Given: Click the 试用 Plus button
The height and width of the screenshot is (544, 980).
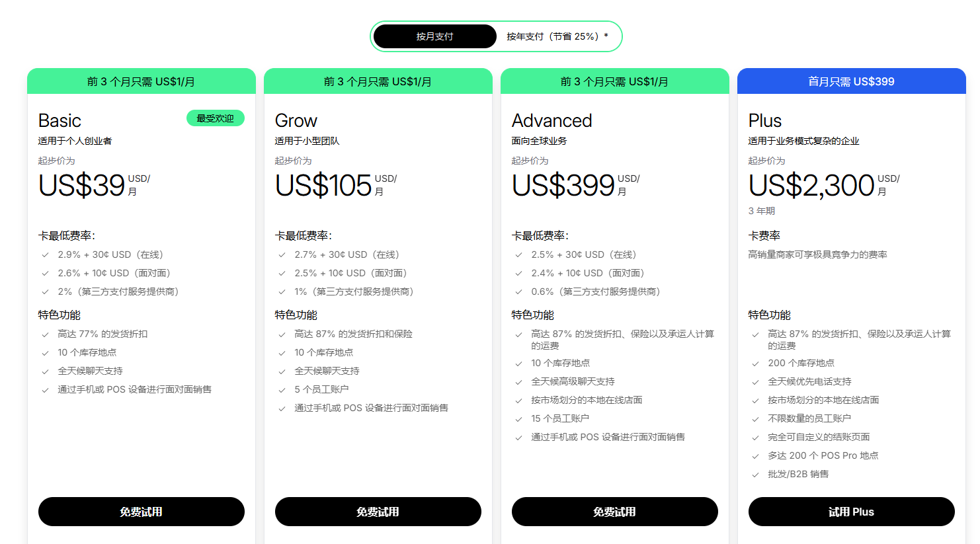Looking at the screenshot, I should click(x=851, y=511).
